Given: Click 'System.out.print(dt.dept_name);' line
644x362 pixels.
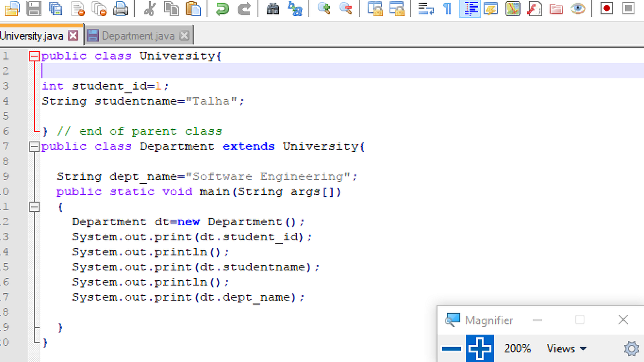Looking at the screenshot, I should (189, 297).
